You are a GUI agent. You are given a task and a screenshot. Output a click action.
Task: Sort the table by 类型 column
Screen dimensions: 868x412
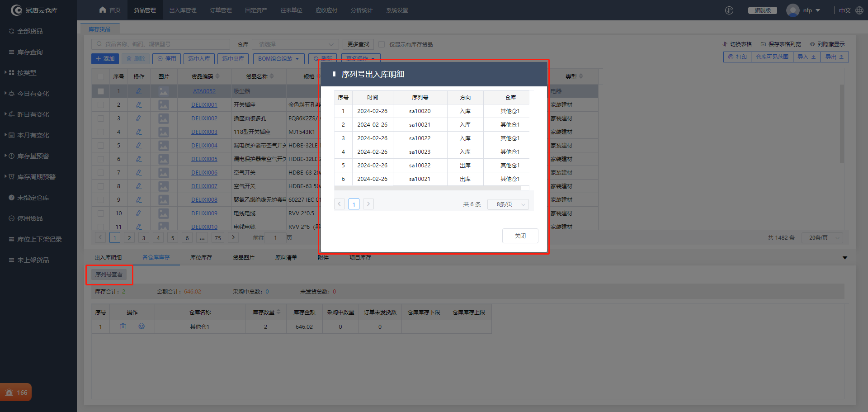point(581,76)
